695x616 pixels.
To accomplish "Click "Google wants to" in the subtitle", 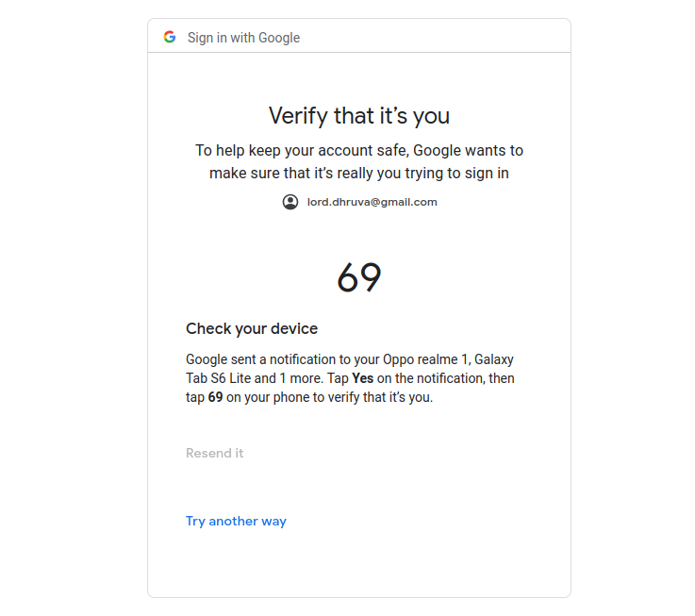I will [468, 150].
